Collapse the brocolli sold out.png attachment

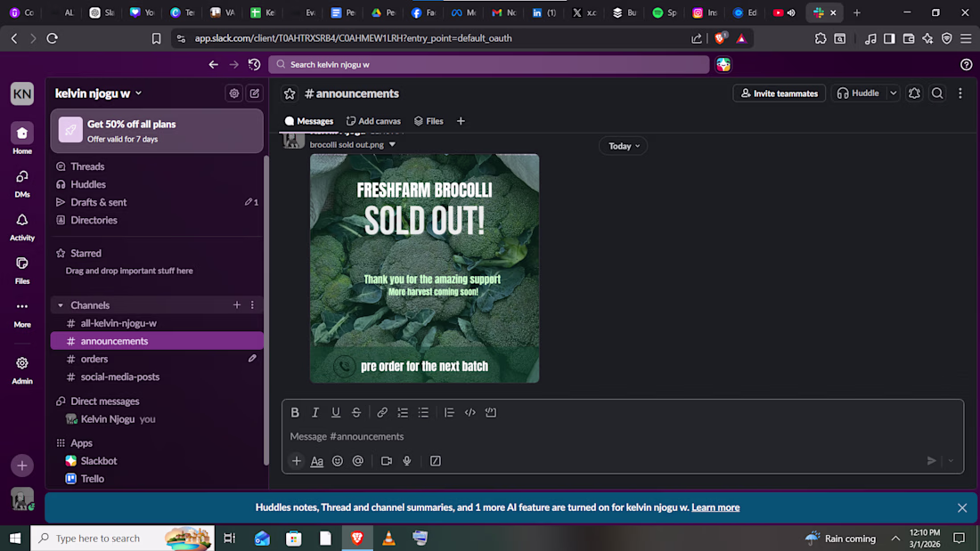[392, 144]
